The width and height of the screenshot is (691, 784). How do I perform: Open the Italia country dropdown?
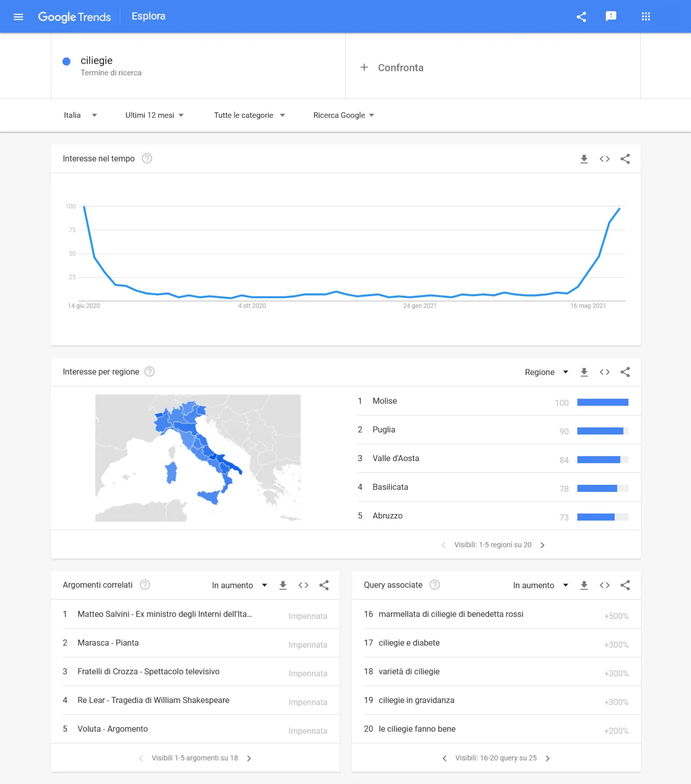80,115
